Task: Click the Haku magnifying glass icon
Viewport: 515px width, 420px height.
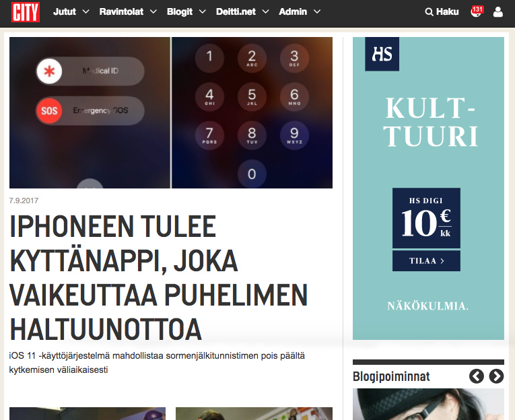Action: coord(430,12)
